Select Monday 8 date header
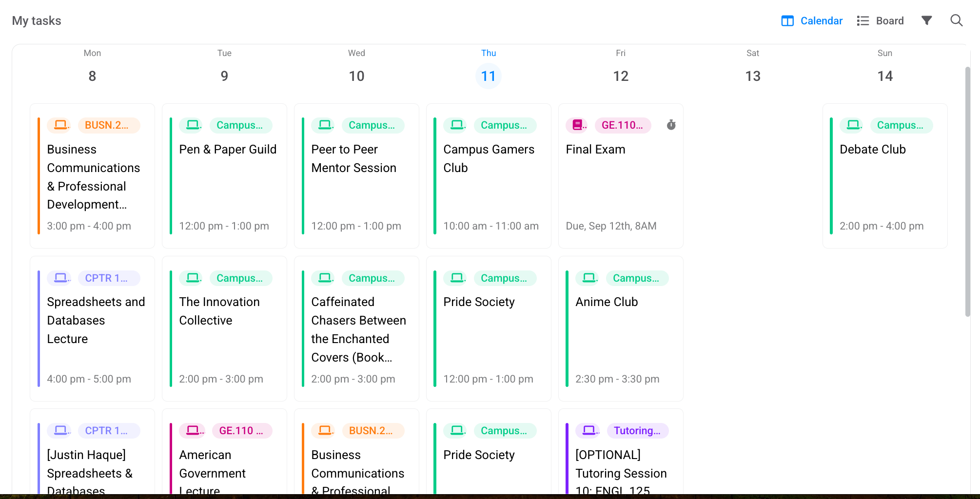The image size is (980, 499). pyautogui.click(x=92, y=76)
